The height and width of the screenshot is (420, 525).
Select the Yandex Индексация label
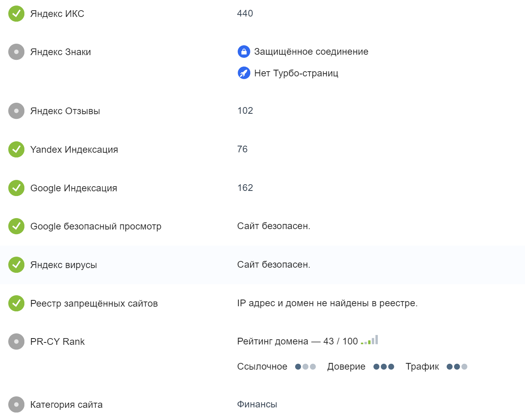pyautogui.click(x=74, y=150)
